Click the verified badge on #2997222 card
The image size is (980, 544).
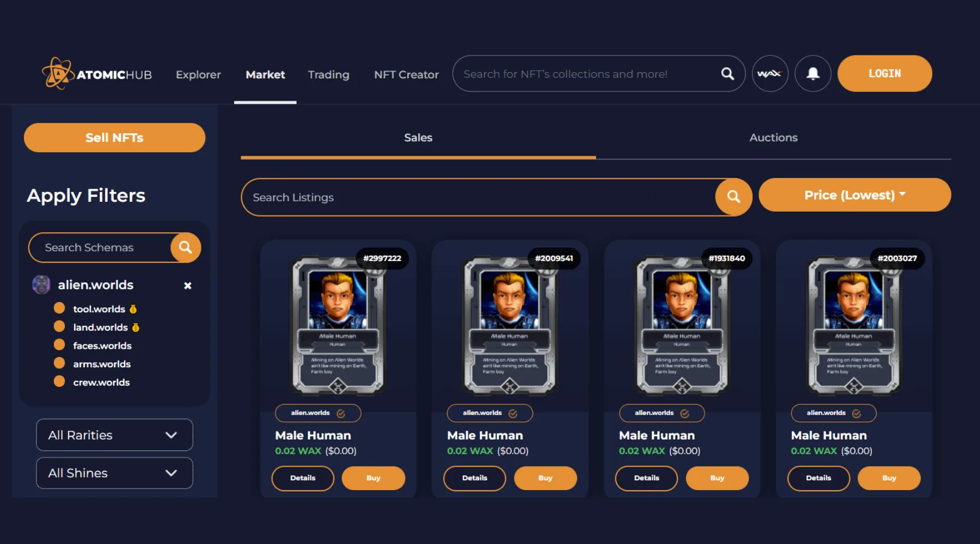click(341, 413)
